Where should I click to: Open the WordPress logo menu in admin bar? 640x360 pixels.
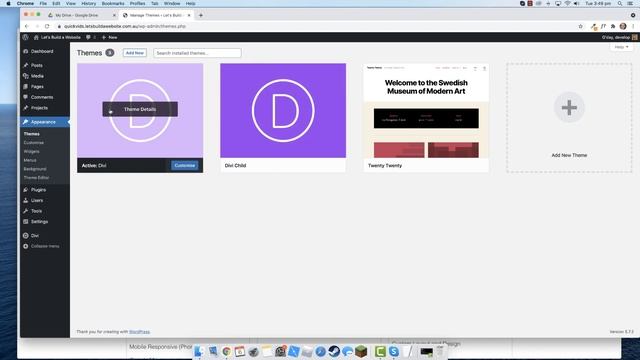coord(25,37)
